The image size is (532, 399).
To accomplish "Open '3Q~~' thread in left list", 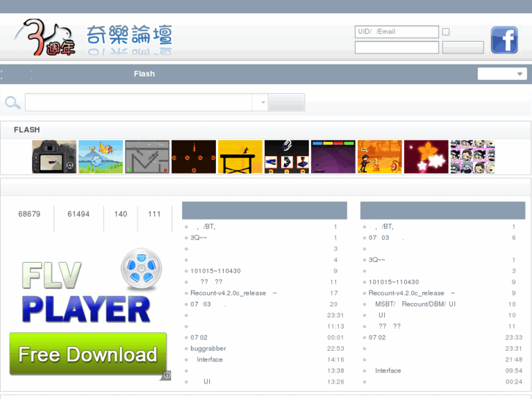I will pyautogui.click(x=198, y=238).
